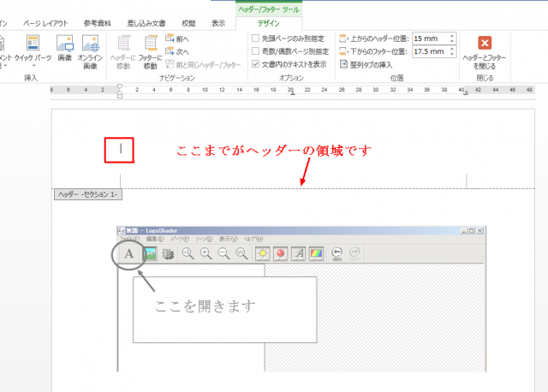Click the red sphere icon in LogoShader toolbar
Viewport: 548px width, 392px height.
[280, 253]
